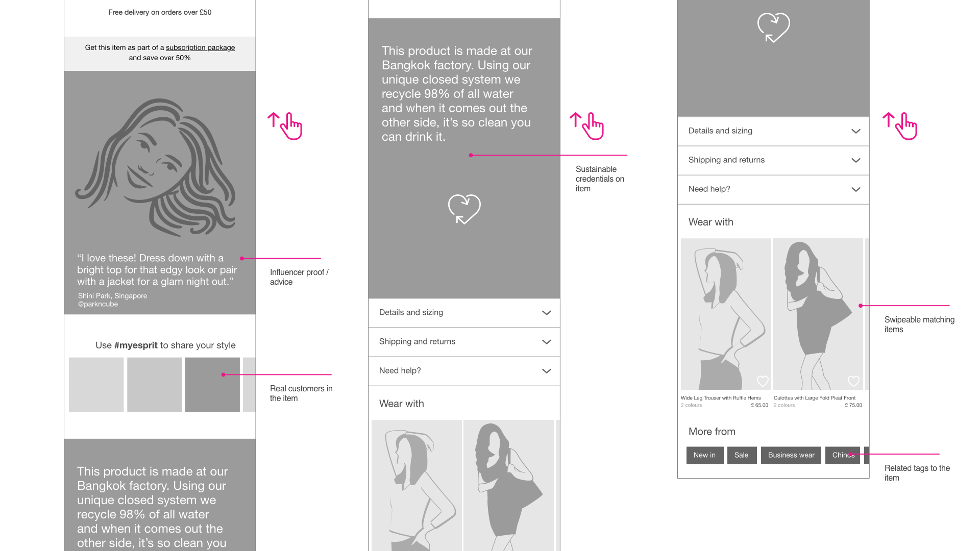Toggle Shipping and returns right panel
Screen dimensions: 980x551
pos(772,160)
